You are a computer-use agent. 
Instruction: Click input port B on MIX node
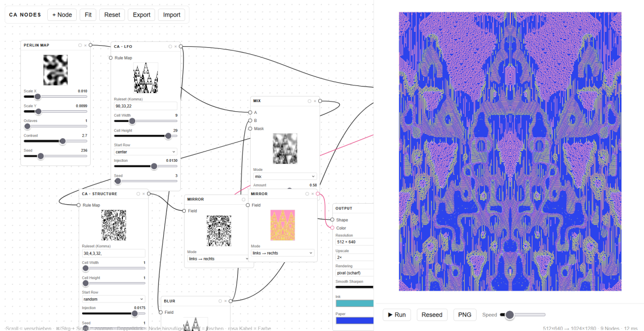pos(250,120)
